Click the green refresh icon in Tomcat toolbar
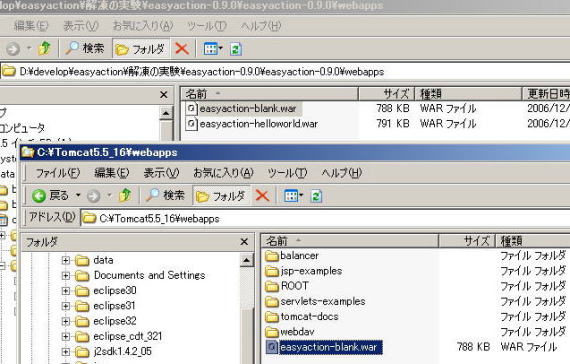 point(316,196)
